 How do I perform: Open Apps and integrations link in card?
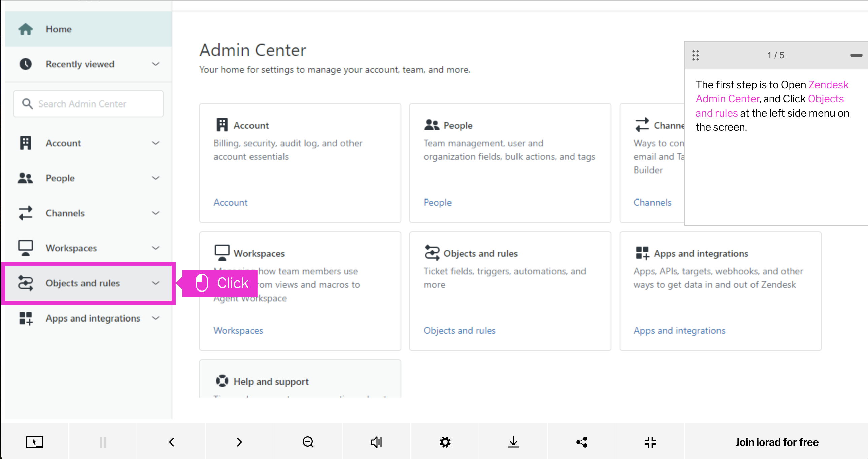679,331
